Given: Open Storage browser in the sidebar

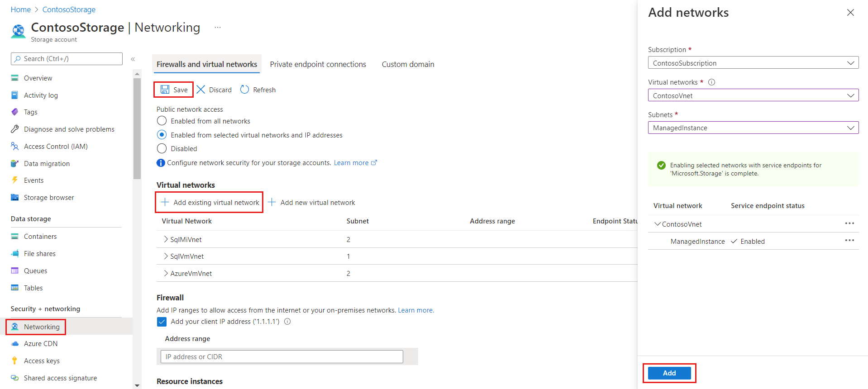Looking at the screenshot, I should 49,198.
